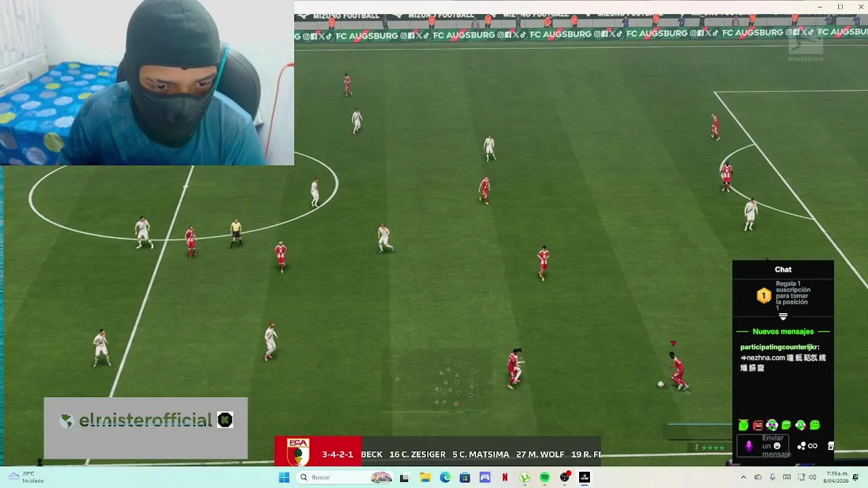
Task: Click the purple microphone icon in chat
Action: pyautogui.click(x=749, y=446)
